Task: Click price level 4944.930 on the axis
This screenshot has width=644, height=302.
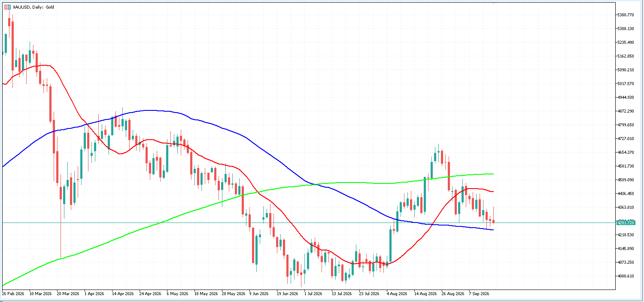Action: [625, 98]
